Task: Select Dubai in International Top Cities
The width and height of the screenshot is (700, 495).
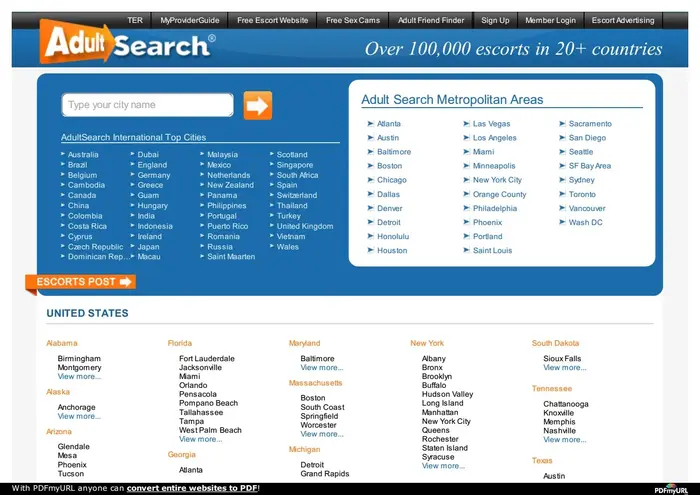Action: pos(148,154)
